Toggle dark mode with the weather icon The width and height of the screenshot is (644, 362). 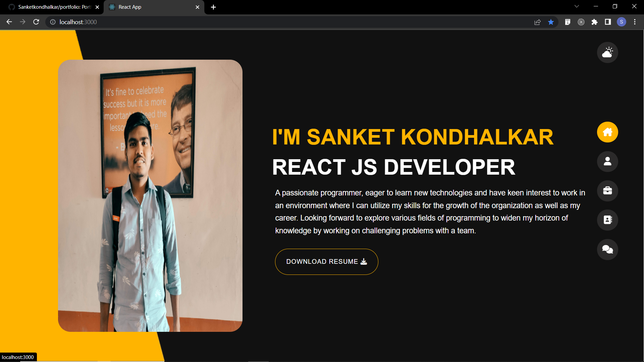pyautogui.click(x=607, y=52)
